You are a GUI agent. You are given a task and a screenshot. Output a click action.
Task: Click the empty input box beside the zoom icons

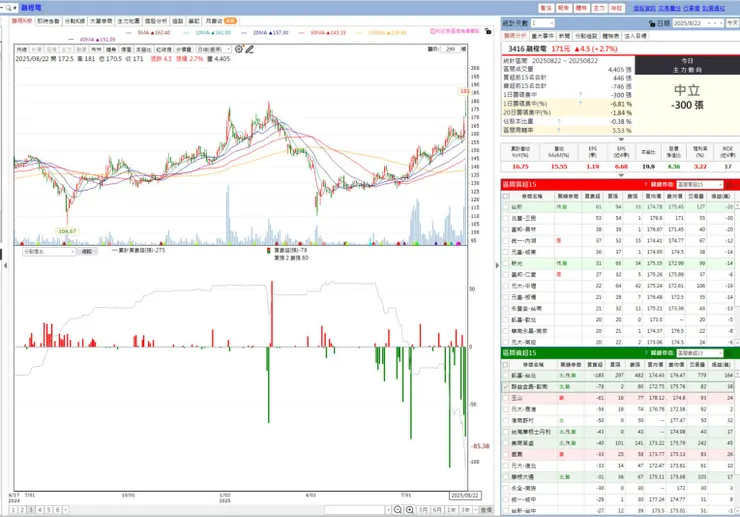pyautogui.click(x=355, y=510)
